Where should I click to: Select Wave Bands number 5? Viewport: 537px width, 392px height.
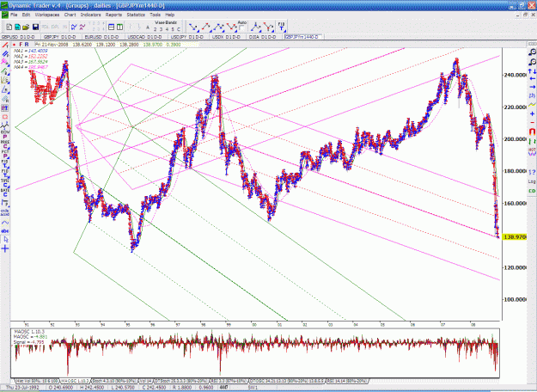coord(173,29)
